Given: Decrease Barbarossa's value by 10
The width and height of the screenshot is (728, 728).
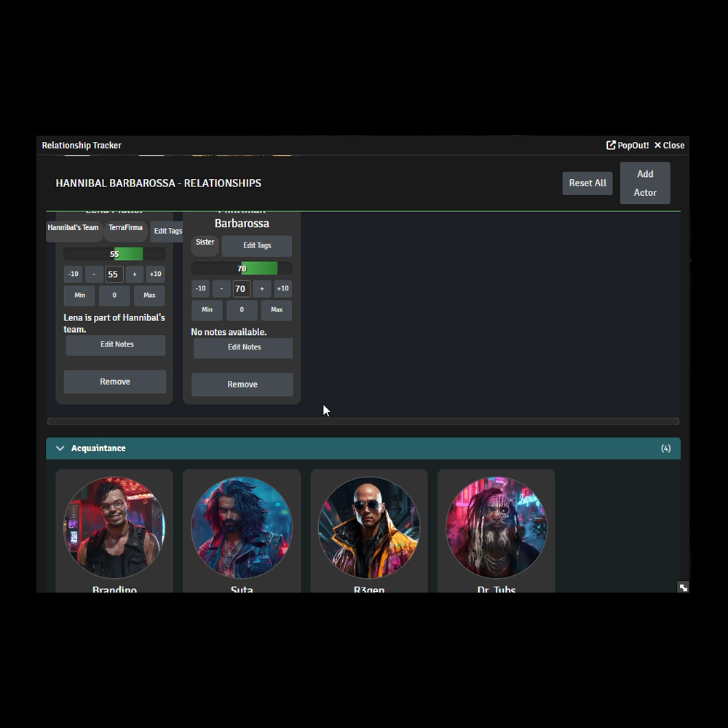Looking at the screenshot, I should point(201,288).
